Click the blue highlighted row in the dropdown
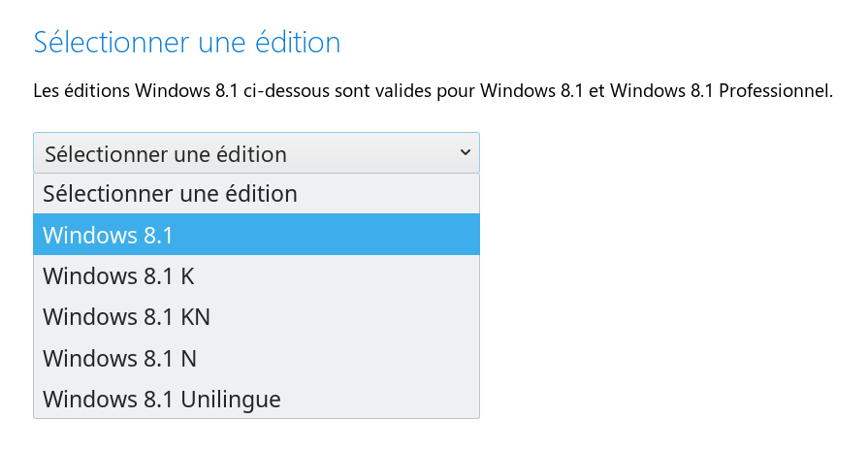Viewport: 868px width, 450px height. point(256,235)
